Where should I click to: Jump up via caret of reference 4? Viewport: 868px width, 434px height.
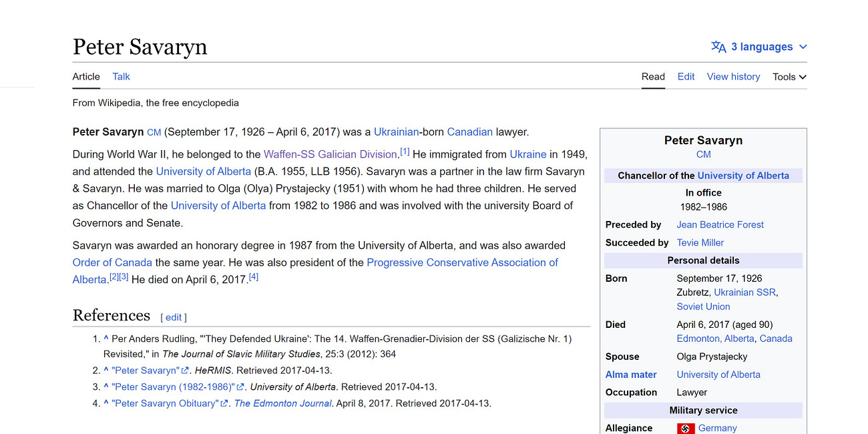tap(105, 403)
